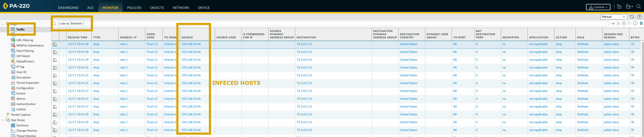Viewport: 644px width, 137px height.
Task: Open Change Monitor report
Action: click(x=27, y=131)
